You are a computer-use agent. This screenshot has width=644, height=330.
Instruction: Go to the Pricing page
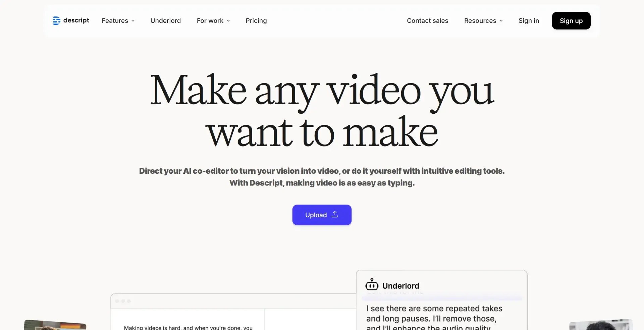point(256,20)
